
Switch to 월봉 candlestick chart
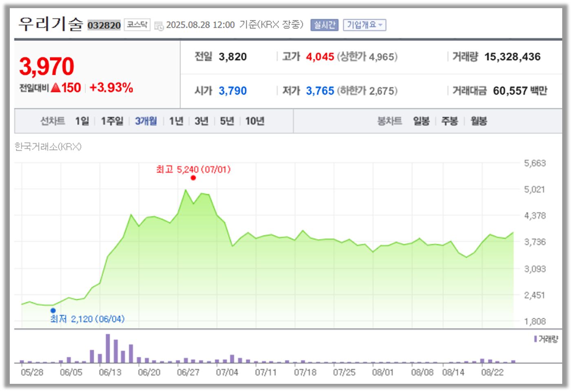tap(479, 121)
